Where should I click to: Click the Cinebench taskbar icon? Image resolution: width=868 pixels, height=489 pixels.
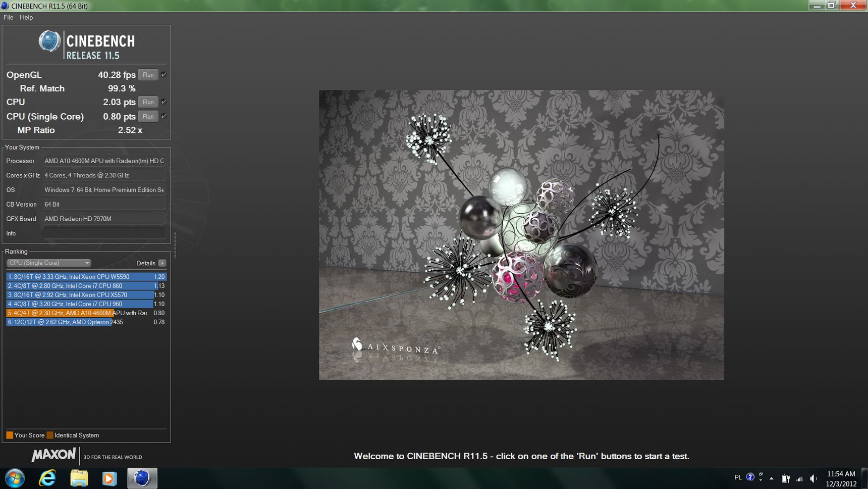pyautogui.click(x=142, y=478)
